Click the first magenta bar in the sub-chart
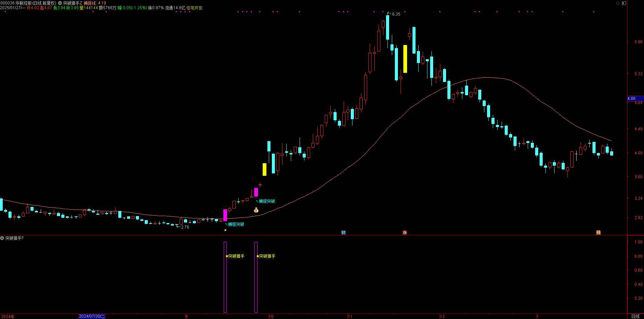The image size is (644, 319). click(x=225, y=277)
